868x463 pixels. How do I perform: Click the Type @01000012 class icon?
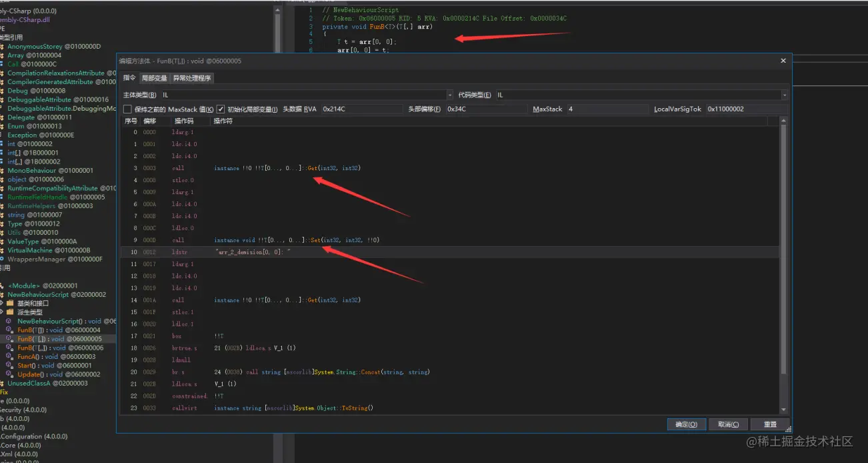coord(2,224)
